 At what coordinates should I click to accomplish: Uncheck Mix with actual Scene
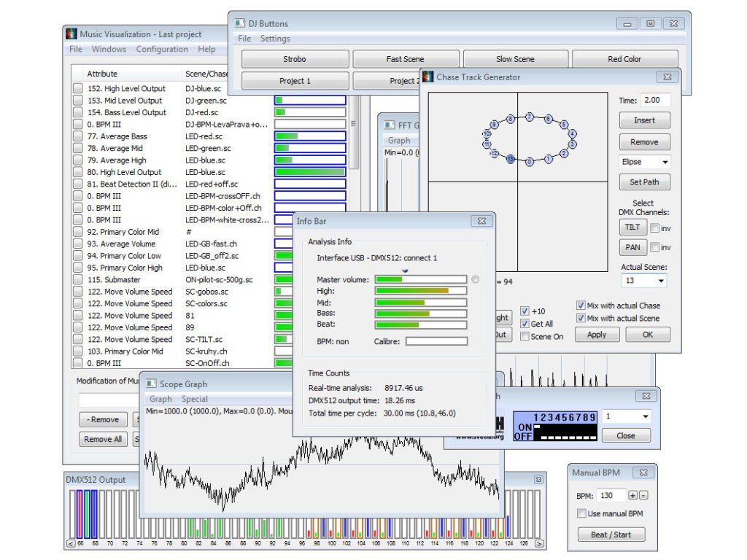point(581,318)
